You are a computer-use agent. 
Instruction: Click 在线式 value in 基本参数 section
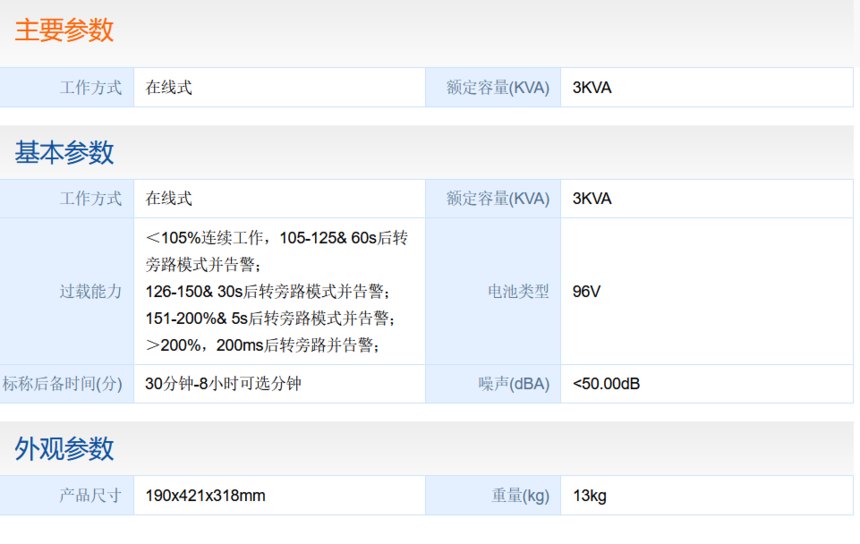169,198
